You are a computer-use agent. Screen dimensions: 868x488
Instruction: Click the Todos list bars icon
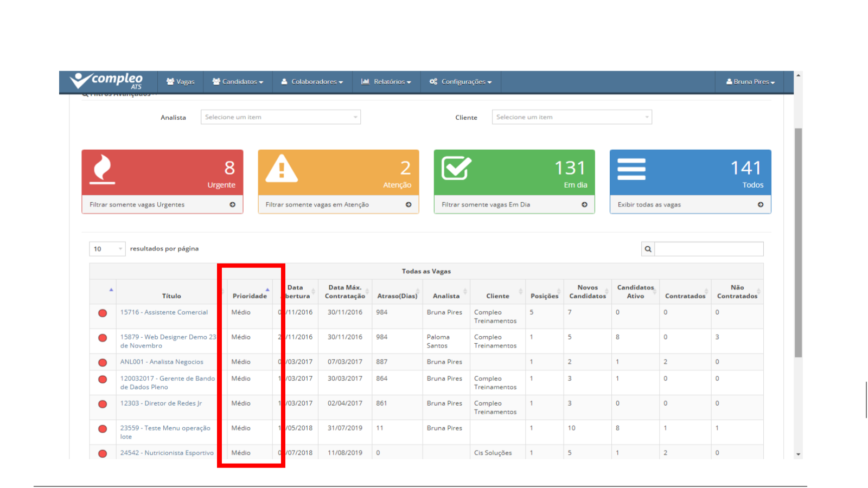(x=631, y=169)
